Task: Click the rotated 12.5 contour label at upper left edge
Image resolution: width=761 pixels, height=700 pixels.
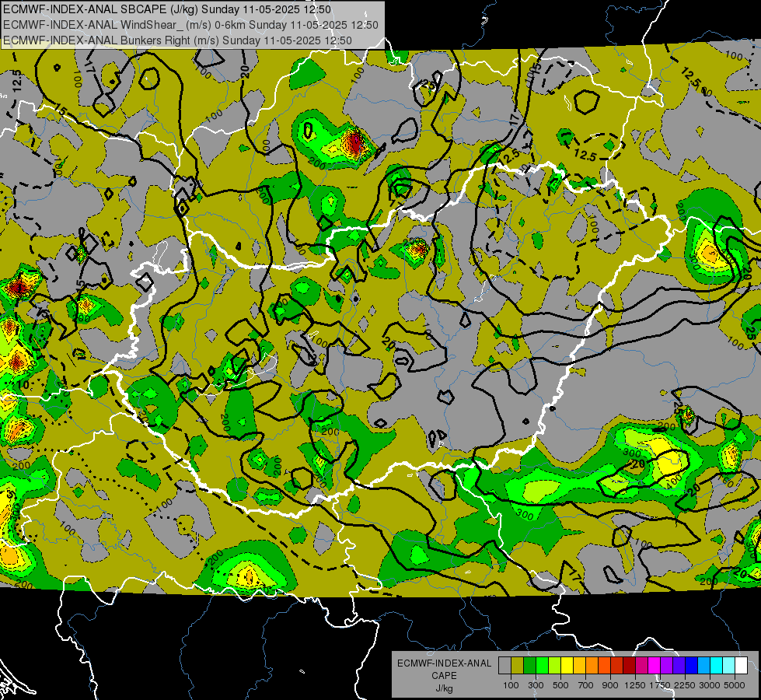Action: coord(17,81)
